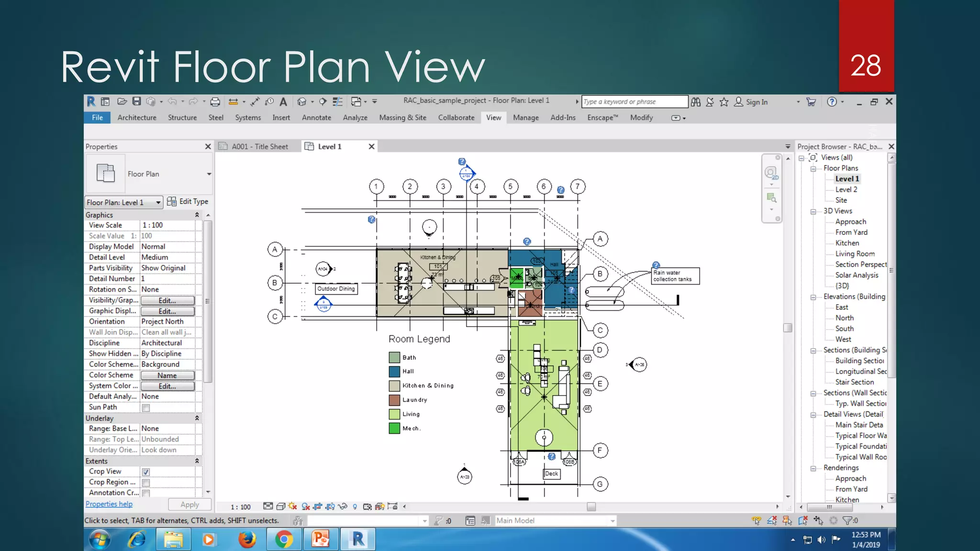Collapse the Graphics properties section
This screenshot has height=551, width=980.
point(197,215)
